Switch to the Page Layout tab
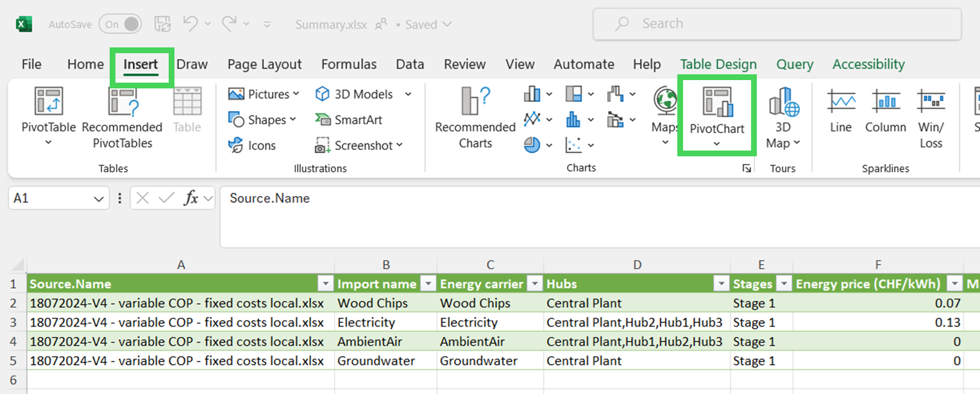 point(264,64)
